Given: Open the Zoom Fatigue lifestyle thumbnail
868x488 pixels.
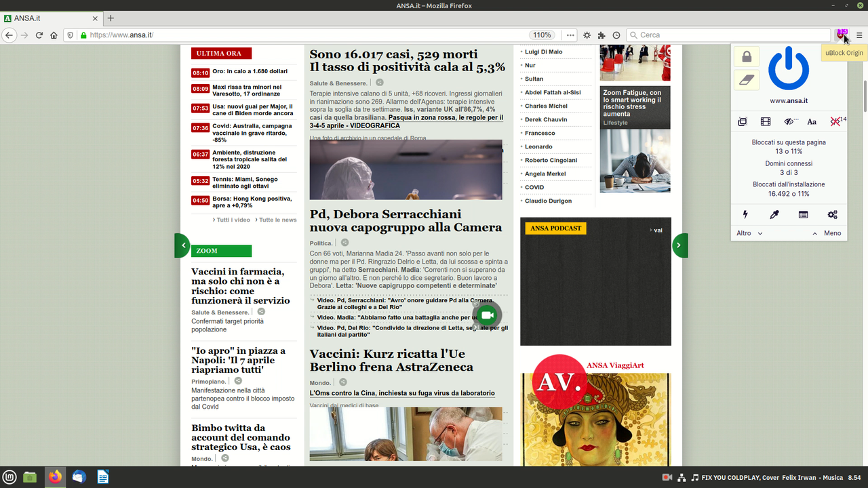Looking at the screenshot, I should [x=635, y=161].
